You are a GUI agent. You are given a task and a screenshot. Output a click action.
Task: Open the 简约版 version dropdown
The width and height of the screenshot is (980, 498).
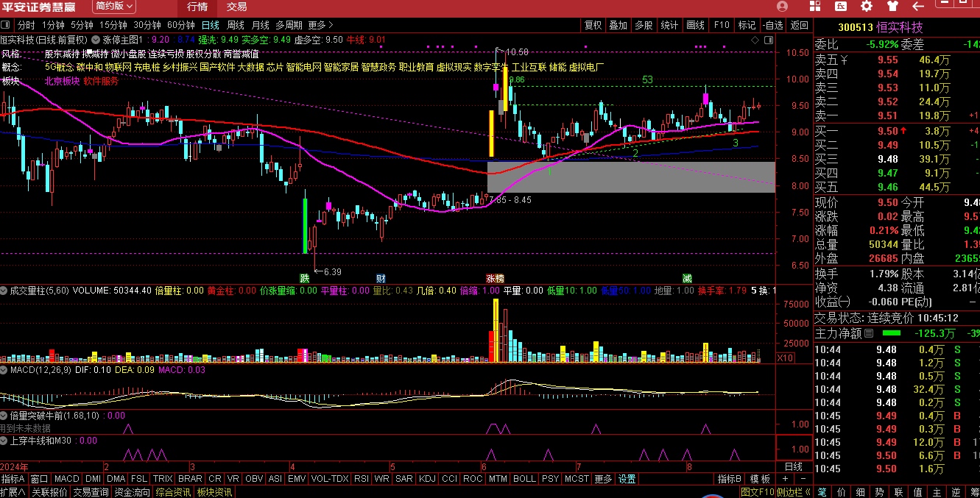pyautogui.click(x=114, y=6)
